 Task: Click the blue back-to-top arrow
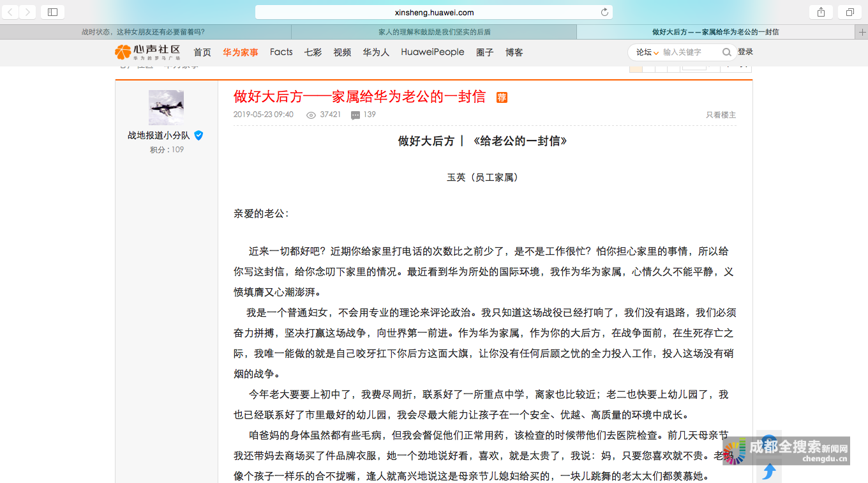(769, 471)
